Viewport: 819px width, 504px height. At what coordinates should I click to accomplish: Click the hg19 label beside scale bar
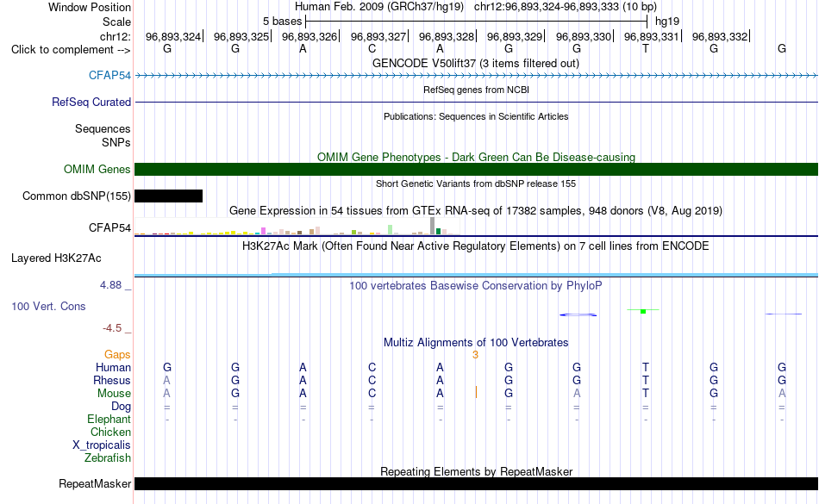[x=667, y=22]
